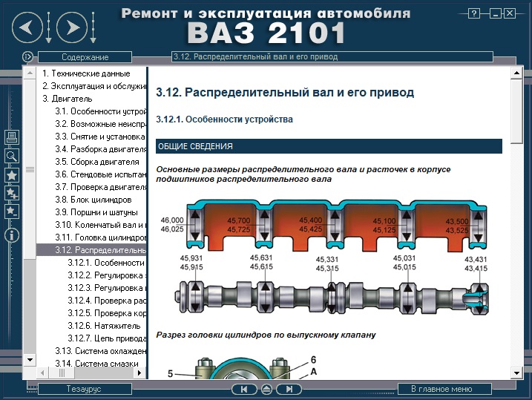
Task: Open bookmarks star icon in sidebar
Action: click(x=12, y=175)
